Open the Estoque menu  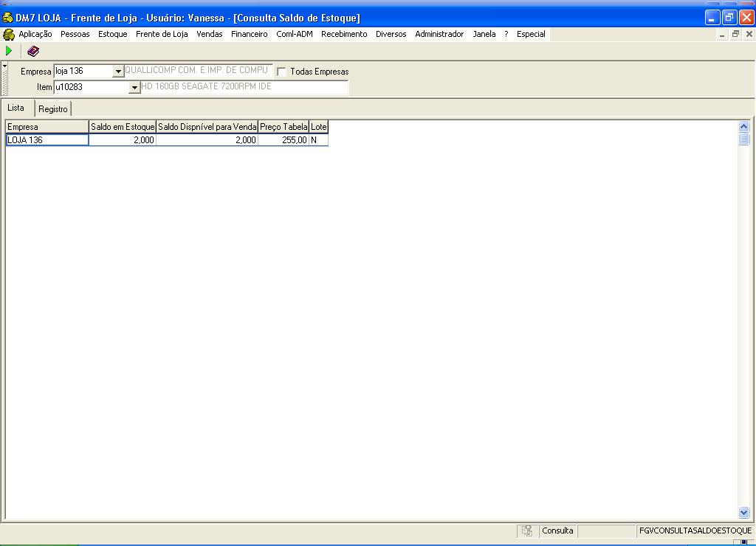[113, 34]
